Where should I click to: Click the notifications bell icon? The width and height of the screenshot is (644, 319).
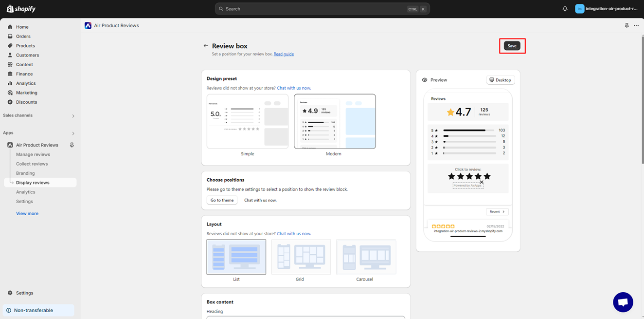click(x=565, y=9)
